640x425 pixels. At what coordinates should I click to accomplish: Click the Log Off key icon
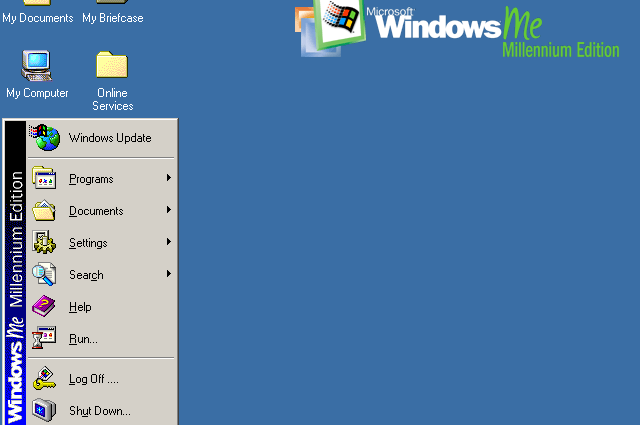click(44, 379)
